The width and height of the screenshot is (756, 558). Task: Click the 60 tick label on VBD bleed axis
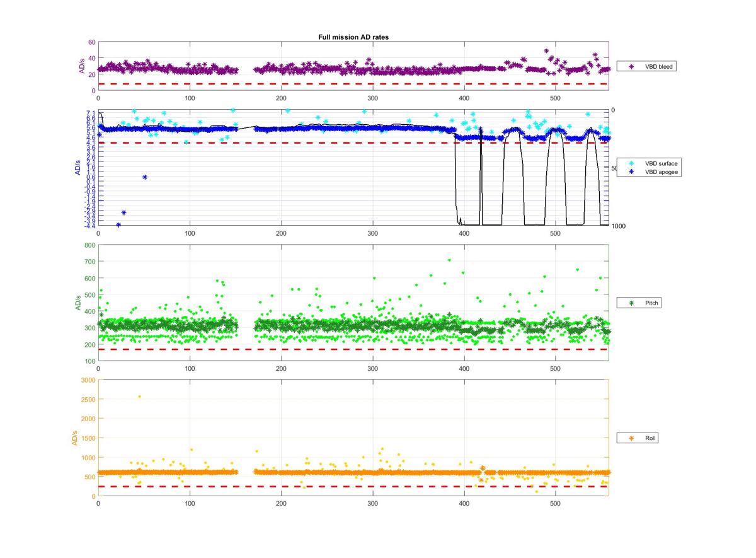pos(91,42)
